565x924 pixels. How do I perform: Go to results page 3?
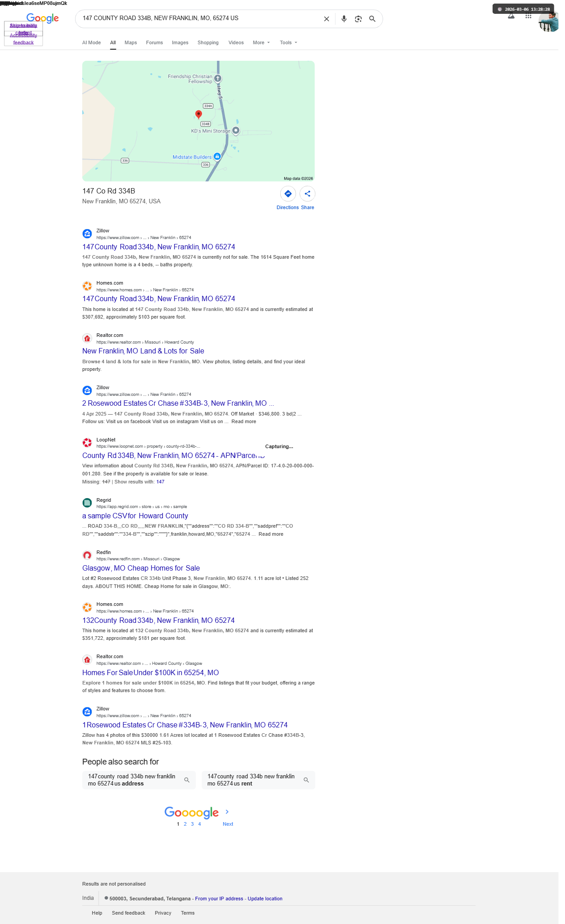pyautogui.click(x=192, y=824)
